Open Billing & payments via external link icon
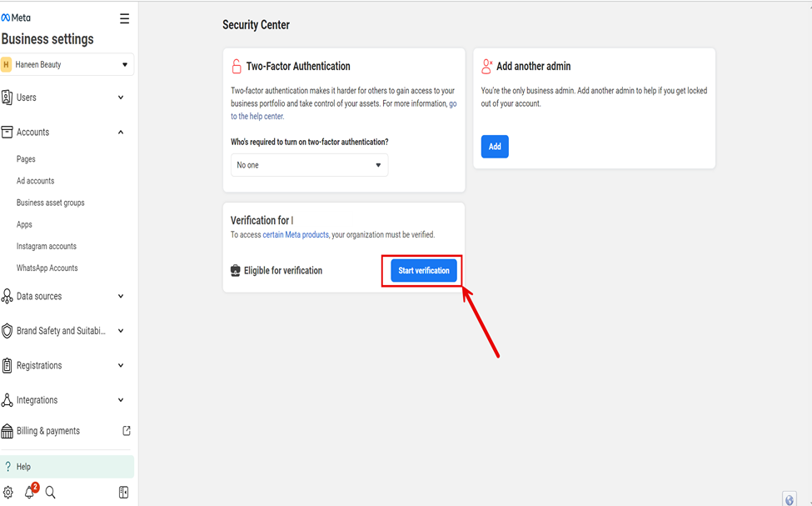This screenshot has height=506, width=812. pyautogui.click(x=126, y=430)
